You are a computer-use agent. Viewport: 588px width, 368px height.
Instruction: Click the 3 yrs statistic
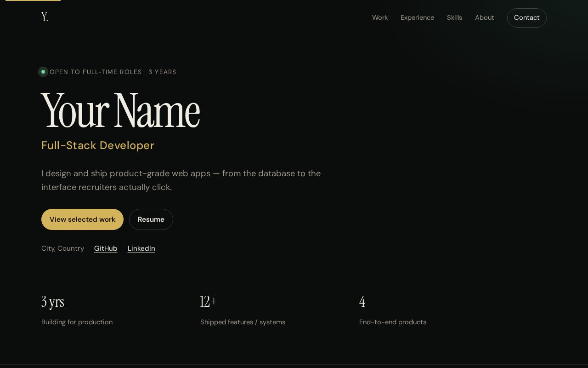click(x=53, y=302)
